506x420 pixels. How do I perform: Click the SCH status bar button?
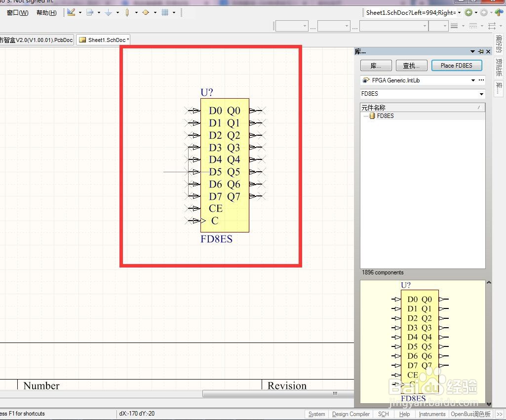[x=384, y=414]
